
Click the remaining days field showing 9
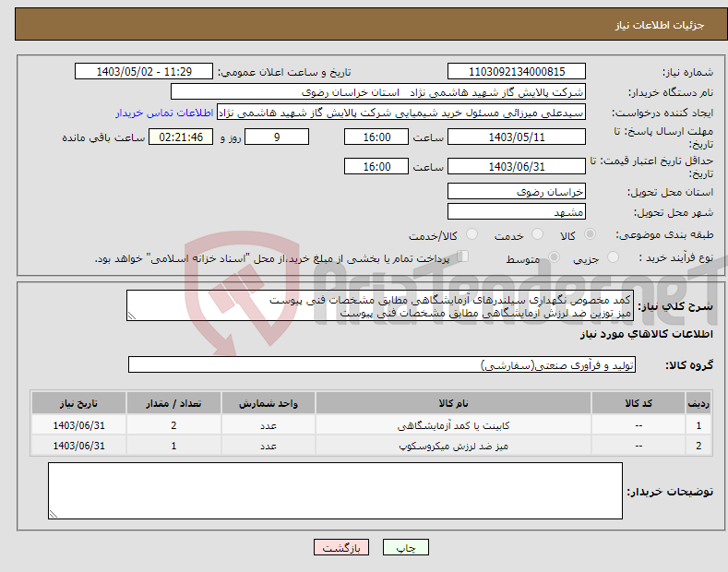tap(277, 137)
